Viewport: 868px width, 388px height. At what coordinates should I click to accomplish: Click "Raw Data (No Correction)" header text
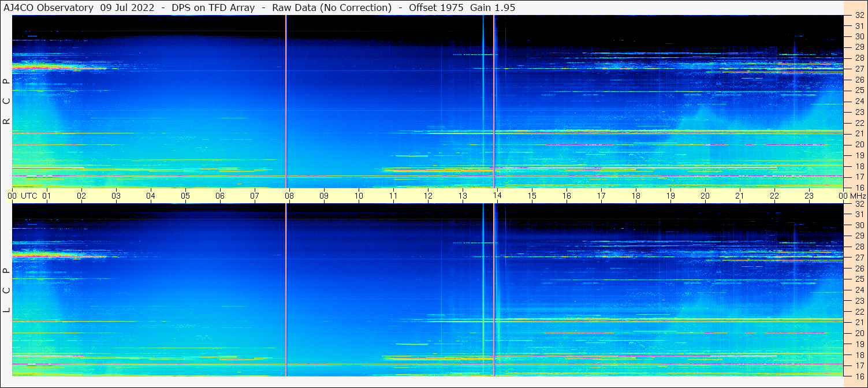coord(333,8)
